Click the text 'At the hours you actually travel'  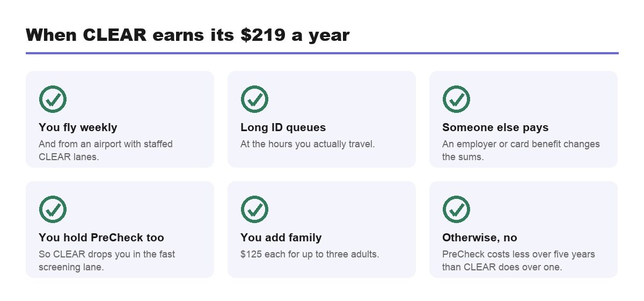[308, 144]
